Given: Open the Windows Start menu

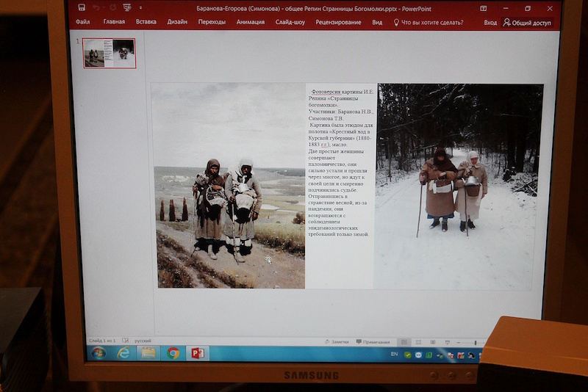Looking at the screenshot, I should click(x=98, y=352).
